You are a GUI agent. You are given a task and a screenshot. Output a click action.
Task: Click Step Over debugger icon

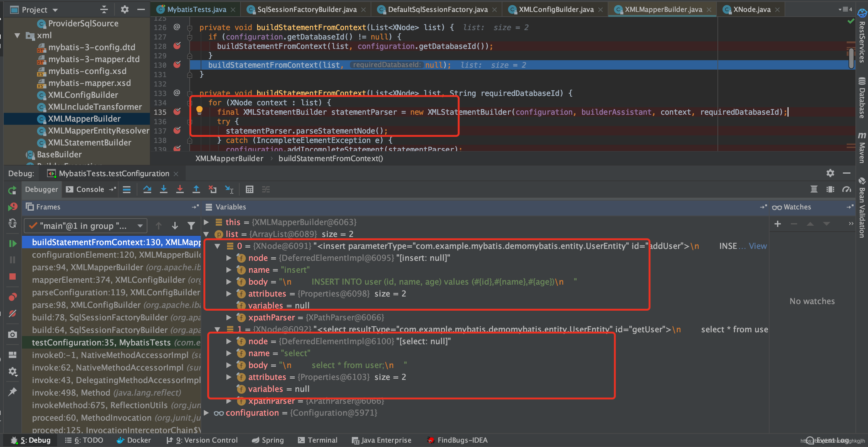tap(147, 189)
